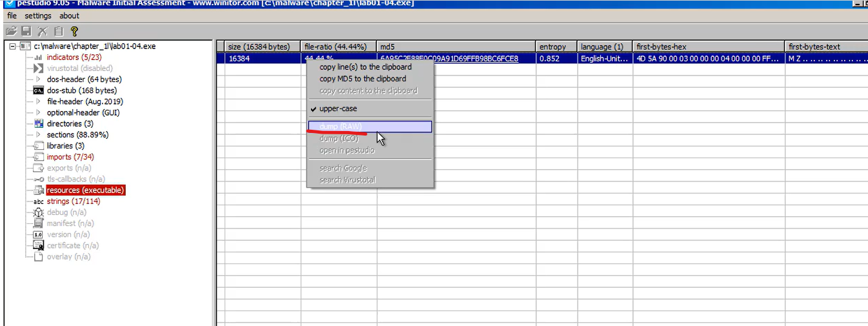Click the exports icon in tree
The image size is (868, 326).
click(38, 168)
